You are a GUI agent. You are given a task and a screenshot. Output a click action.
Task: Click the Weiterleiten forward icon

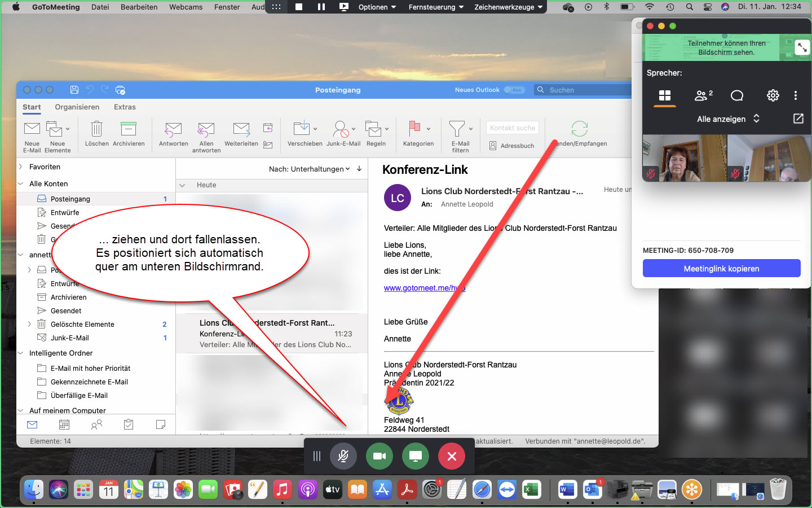241,129
